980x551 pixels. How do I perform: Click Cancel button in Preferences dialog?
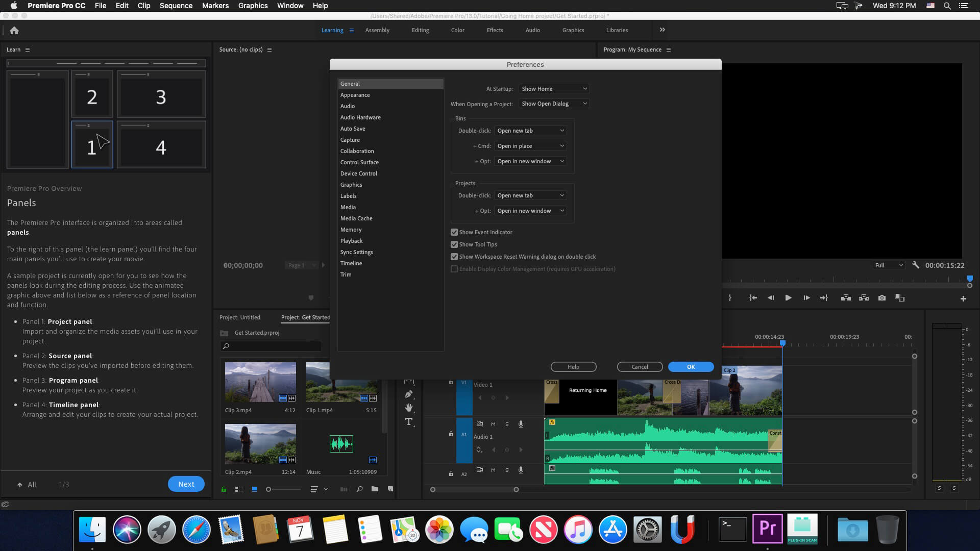pyautogui.click(x=640, y=367)
